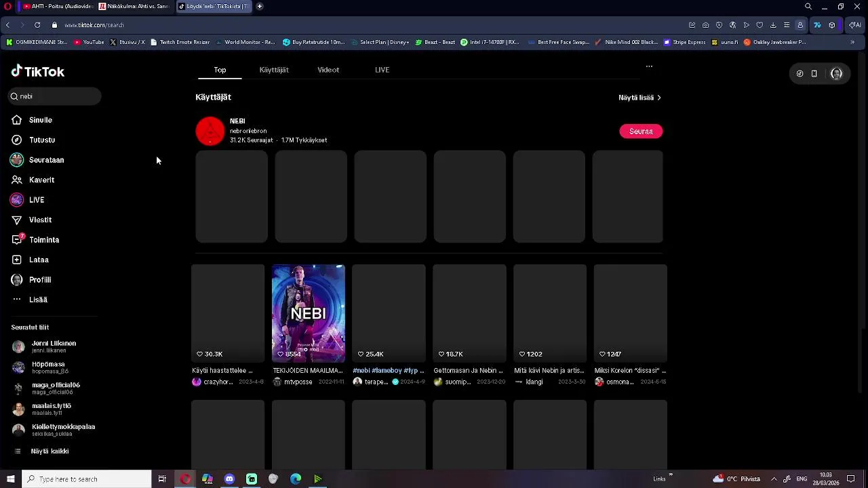The image size is (868, 488).
Task: Open Twitch Emote Resizer bookmark
Action: [x=180, y=42]
